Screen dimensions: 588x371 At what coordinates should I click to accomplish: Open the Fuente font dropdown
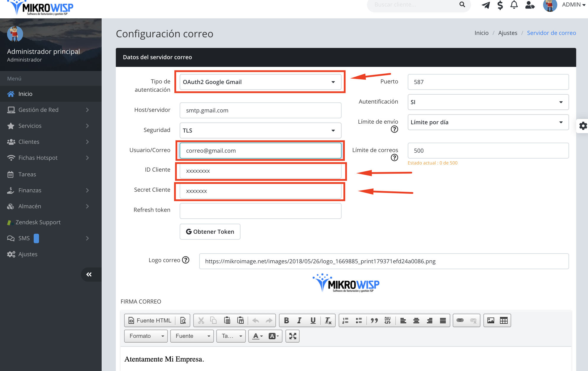point(192,336)
